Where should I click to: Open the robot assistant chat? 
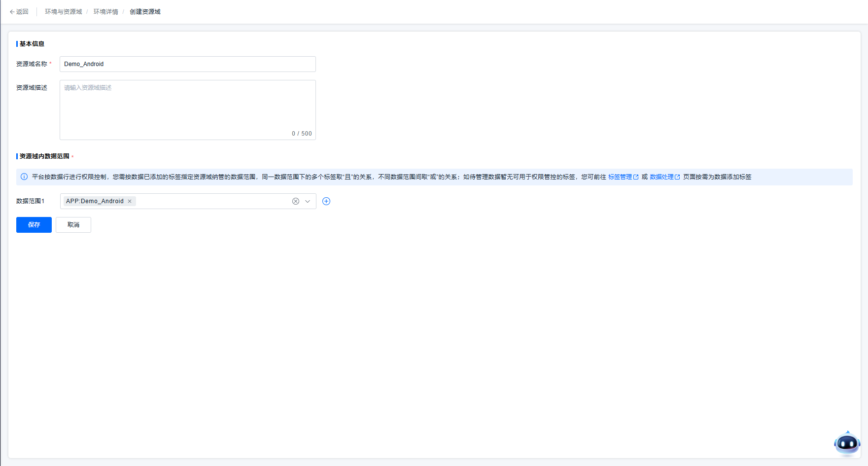pos(847,443)
